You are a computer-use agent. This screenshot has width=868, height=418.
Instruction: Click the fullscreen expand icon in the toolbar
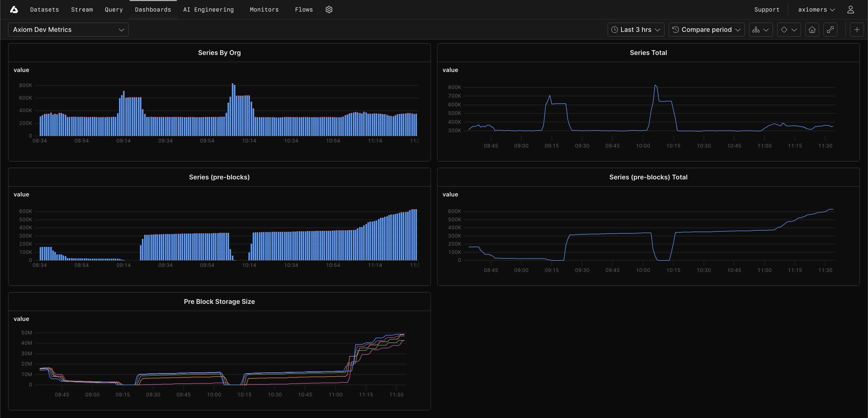point(830,30)
